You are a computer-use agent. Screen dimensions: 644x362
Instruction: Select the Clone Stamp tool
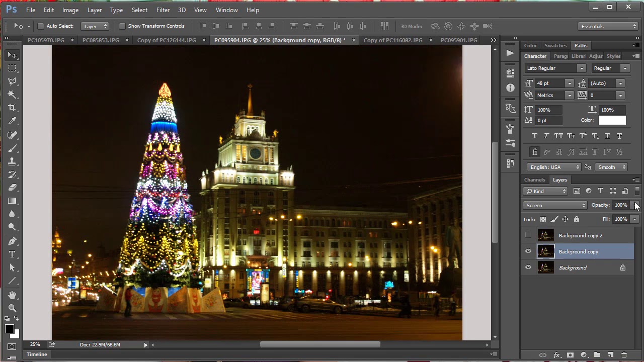click(x=13, y=162)
